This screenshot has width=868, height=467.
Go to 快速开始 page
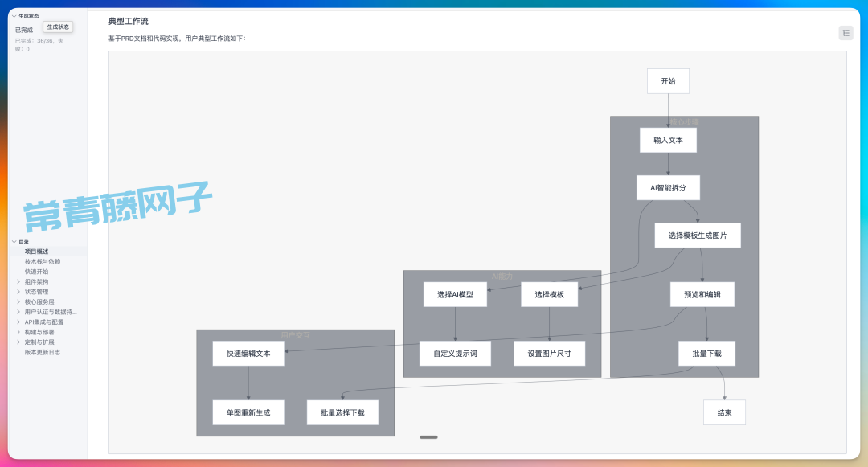(36, 272)
